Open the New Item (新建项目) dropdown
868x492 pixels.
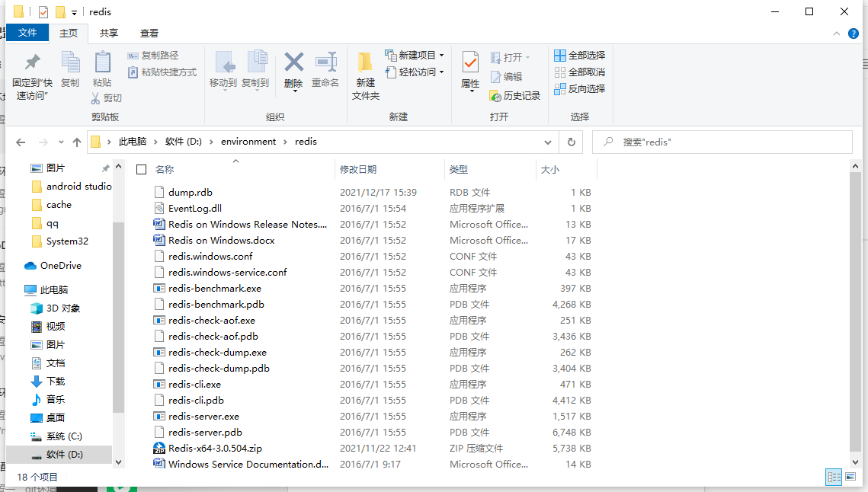415,56
